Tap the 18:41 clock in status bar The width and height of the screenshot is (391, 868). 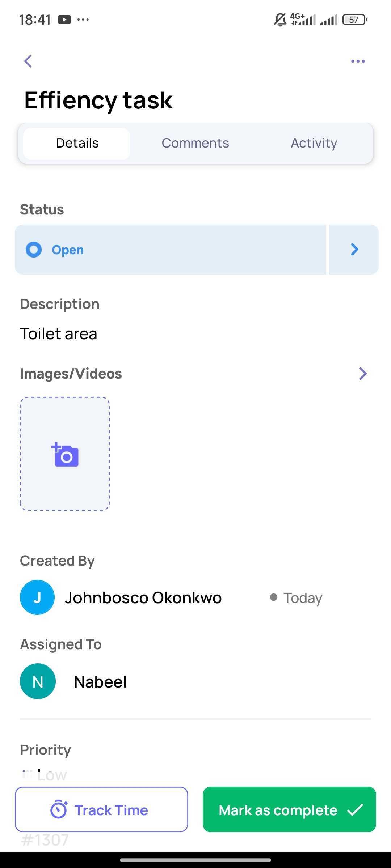[35, 20]
